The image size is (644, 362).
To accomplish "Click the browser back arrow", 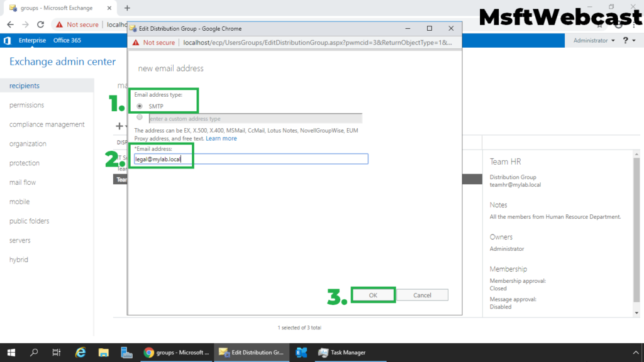I will coord(10,25).
